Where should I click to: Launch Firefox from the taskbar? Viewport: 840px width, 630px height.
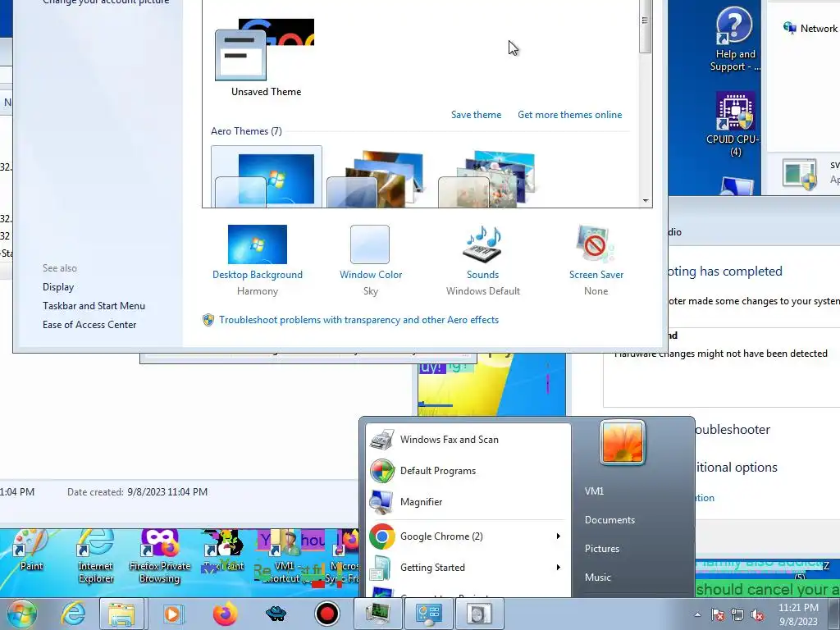[225, 614]
